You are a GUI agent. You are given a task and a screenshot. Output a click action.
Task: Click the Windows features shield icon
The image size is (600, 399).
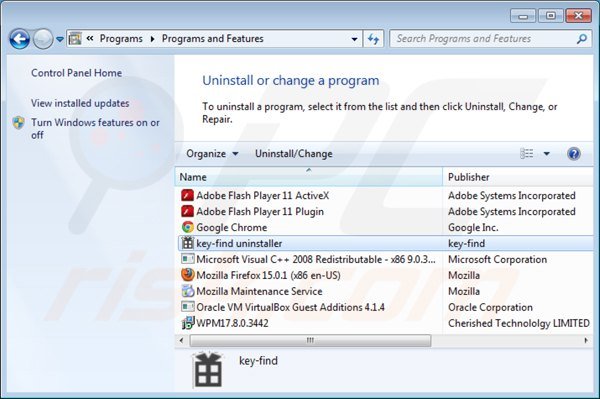(x=18, y=123)
